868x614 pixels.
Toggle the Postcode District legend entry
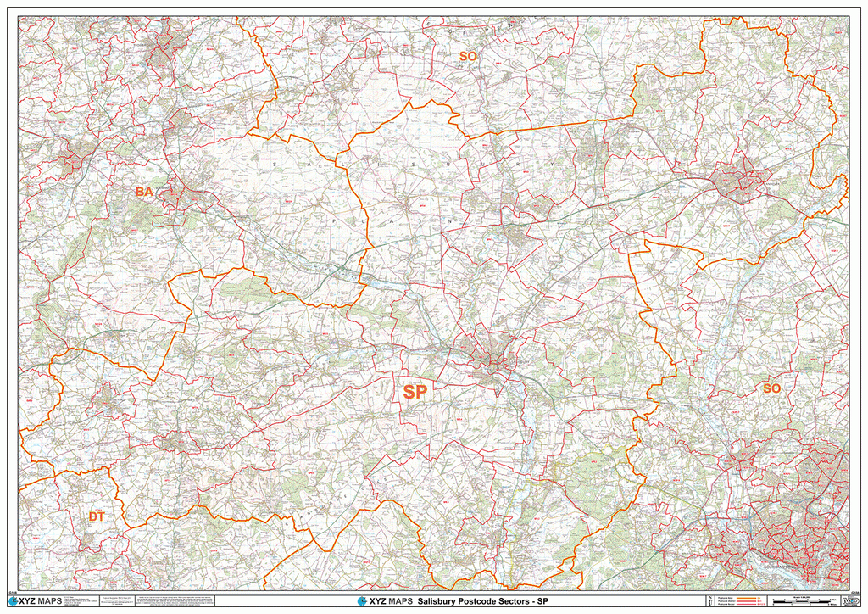(x=727, y=600)
